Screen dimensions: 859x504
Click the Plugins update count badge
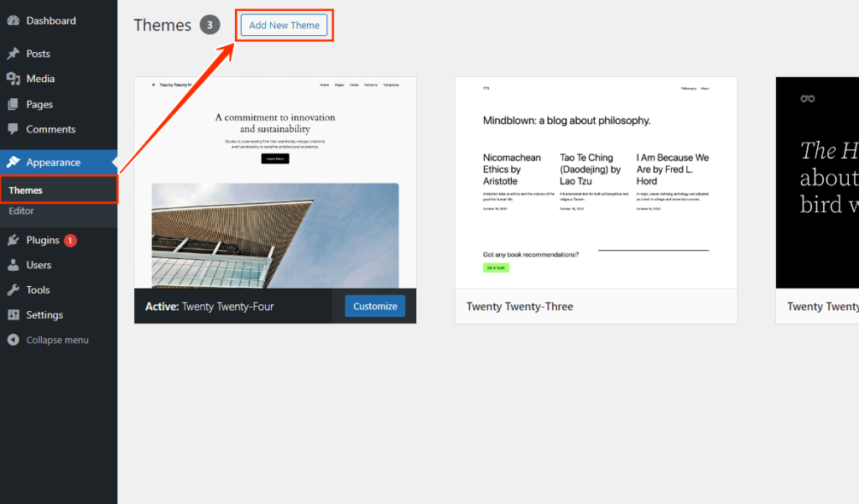[x=70, y=241]
